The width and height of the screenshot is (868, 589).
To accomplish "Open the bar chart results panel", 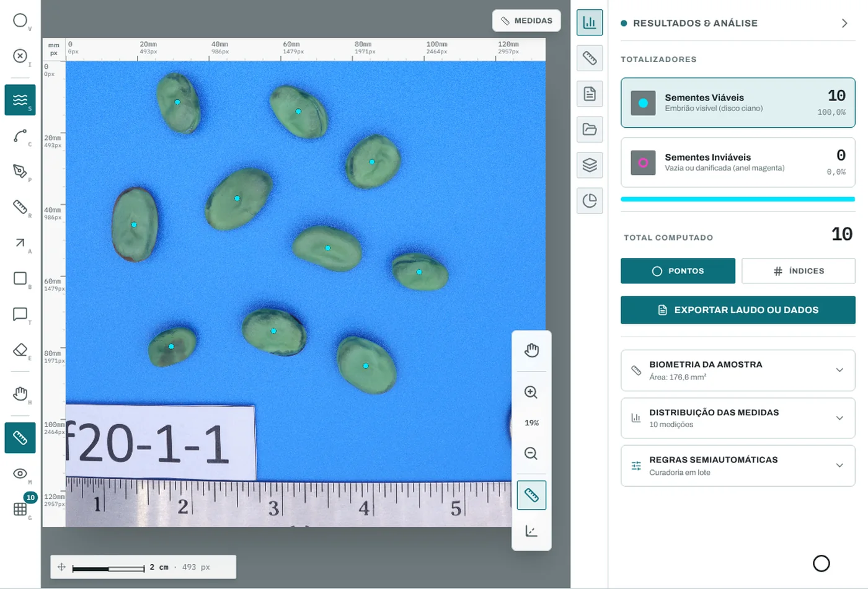I will 590,23.
